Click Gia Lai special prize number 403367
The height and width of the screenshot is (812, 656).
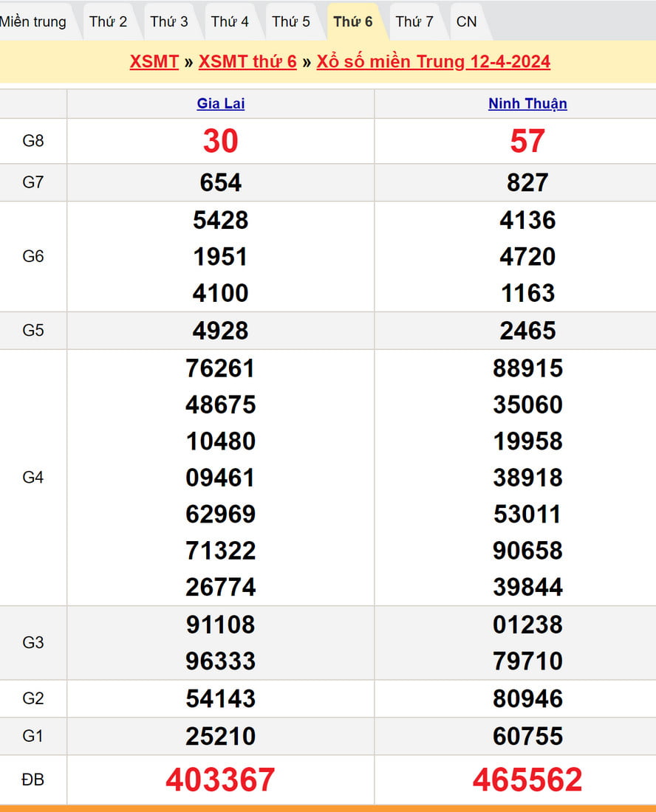coord(220,780)
